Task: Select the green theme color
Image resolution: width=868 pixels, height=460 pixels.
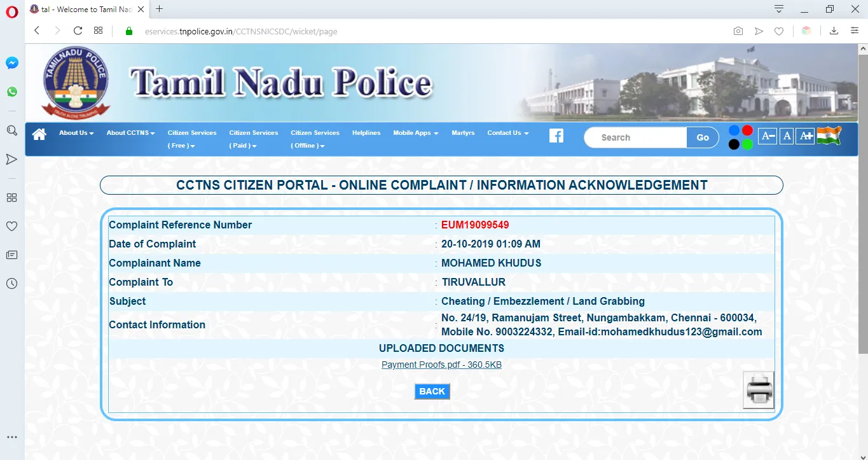Action: pyautogui.click(x=747, y=144)
